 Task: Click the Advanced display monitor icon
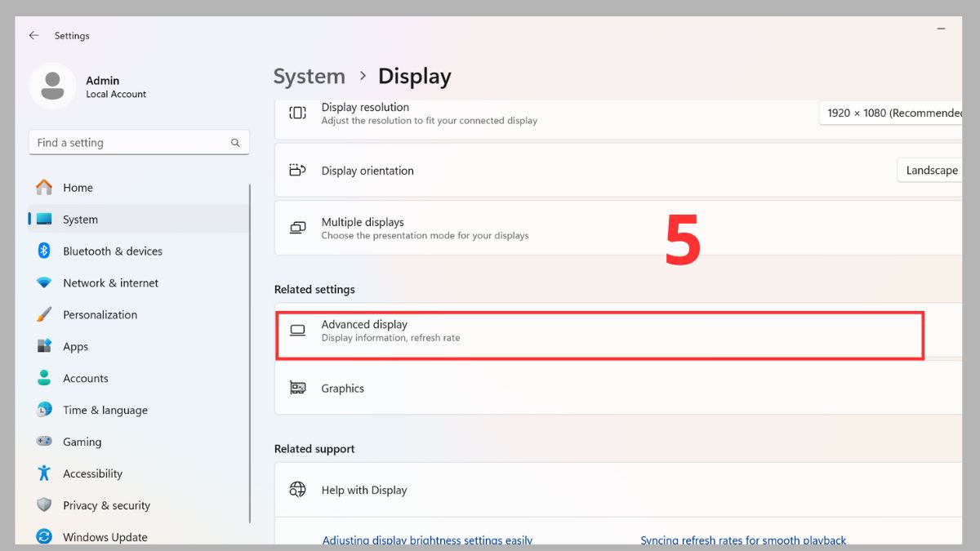[x=297, y=331]
